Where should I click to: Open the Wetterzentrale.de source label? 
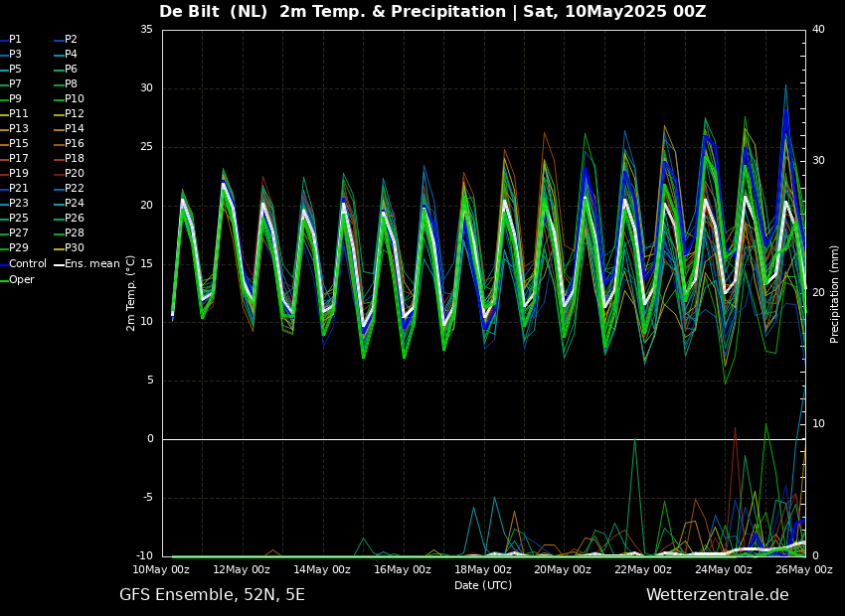(x=718, y=595)
